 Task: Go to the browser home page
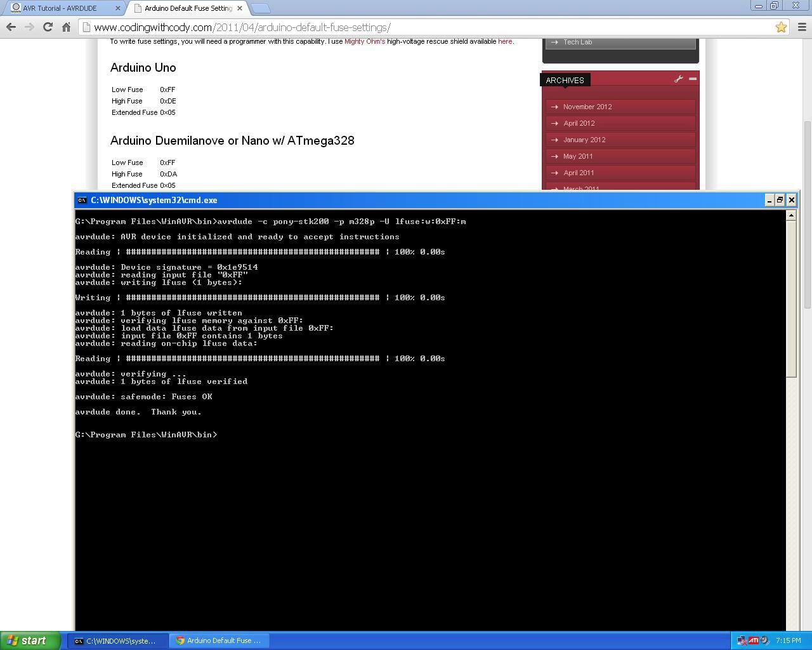[66, 27]
